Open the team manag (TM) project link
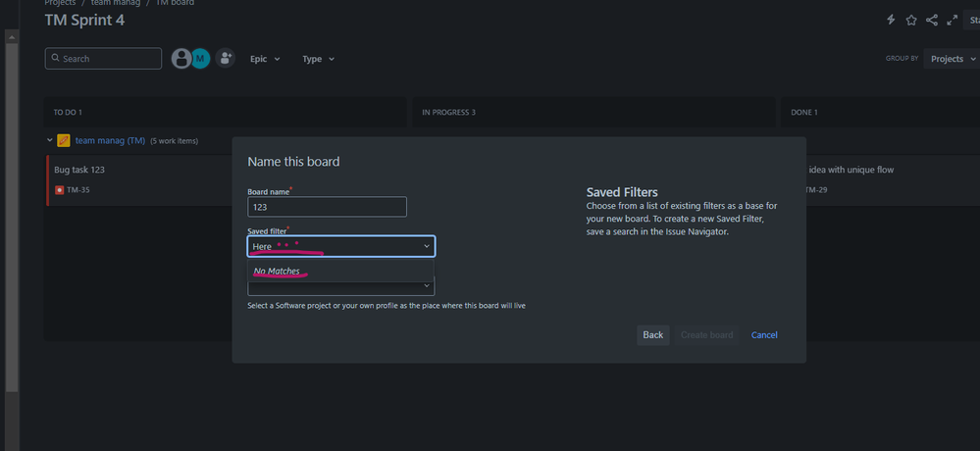The width and height of the screenshot is (980, 451). point(111,140)
